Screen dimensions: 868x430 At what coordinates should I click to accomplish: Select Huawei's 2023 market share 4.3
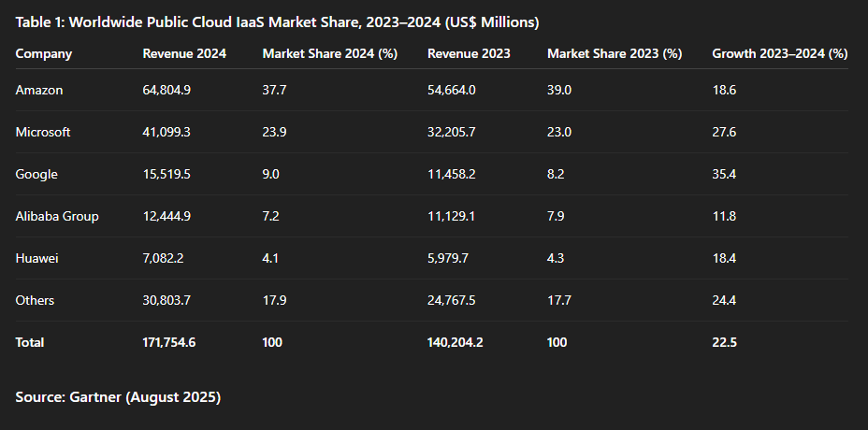coord(556,258)
